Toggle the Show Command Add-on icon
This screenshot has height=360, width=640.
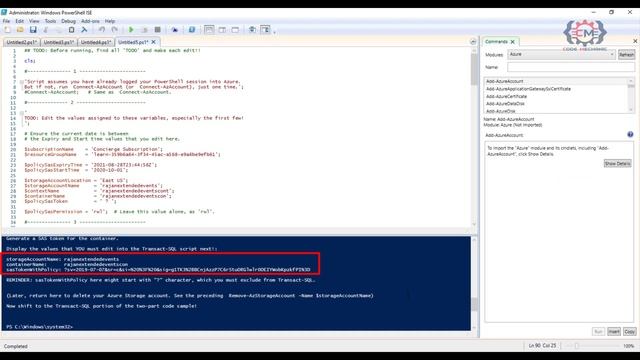point(265,30)
